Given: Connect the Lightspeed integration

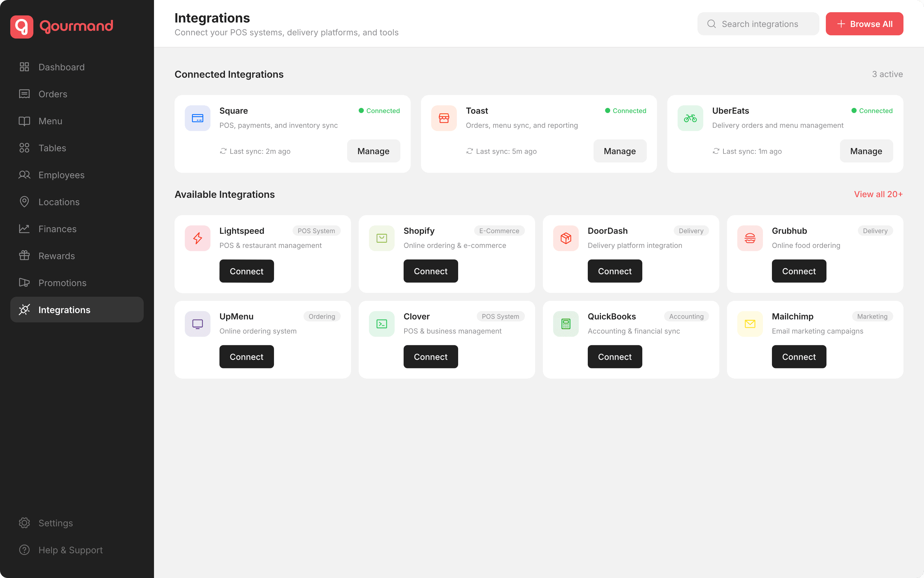Looking at the screenshot, I should point(247,271).
